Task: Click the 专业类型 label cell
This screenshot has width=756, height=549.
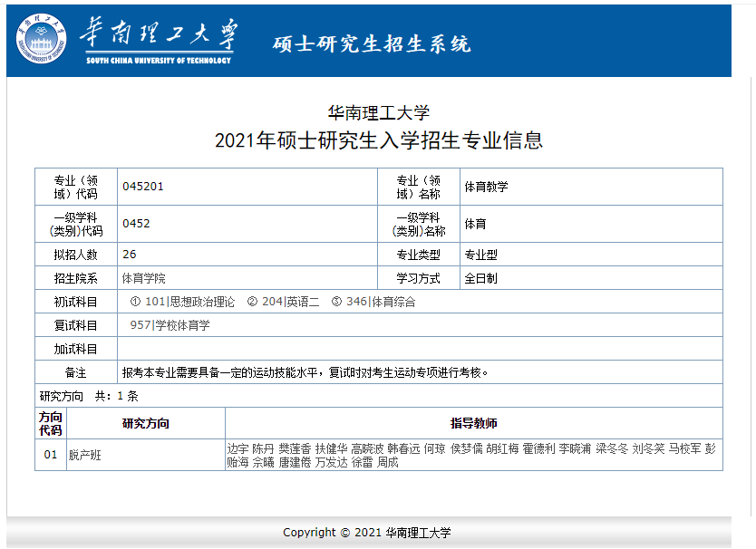Action: pyautogui.click(x=419, y=255)
